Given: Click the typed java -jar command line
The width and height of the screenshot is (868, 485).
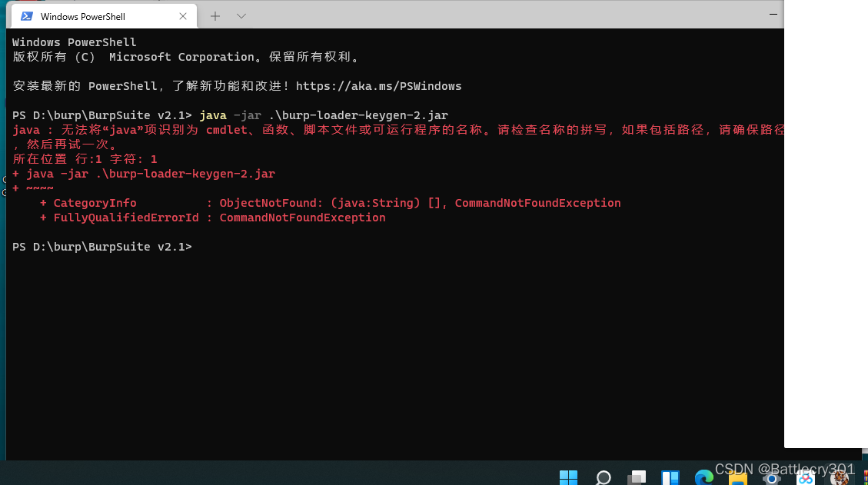Looking at the screenshot, I should pos(324,115).
